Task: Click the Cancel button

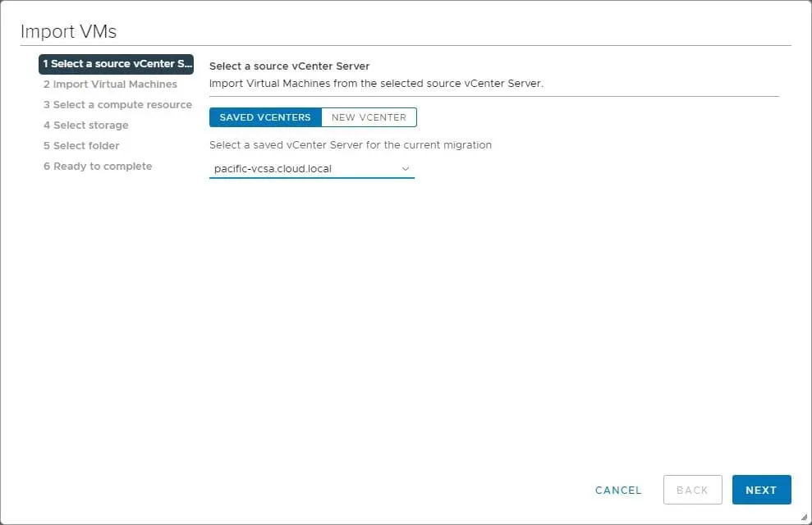Action: click(618, 490)
